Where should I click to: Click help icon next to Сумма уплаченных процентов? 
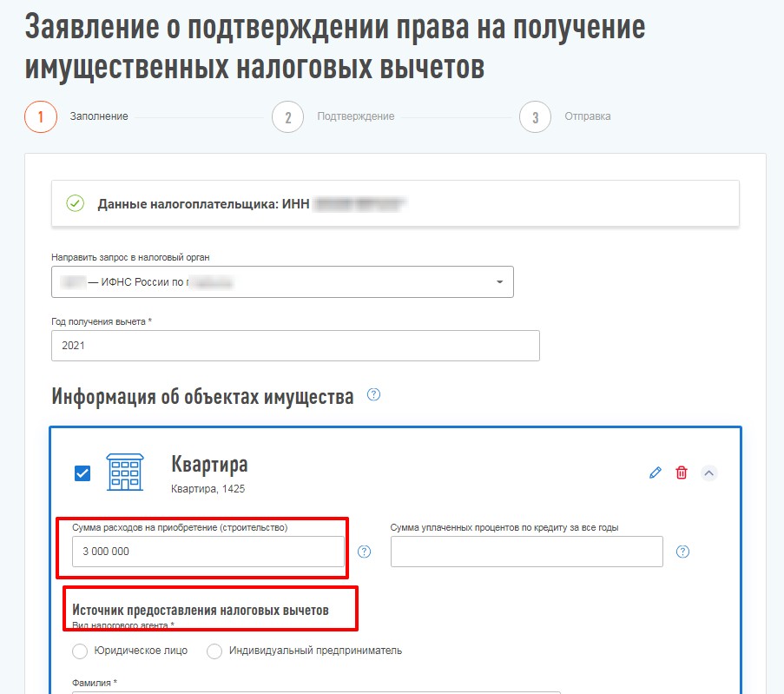682,552
